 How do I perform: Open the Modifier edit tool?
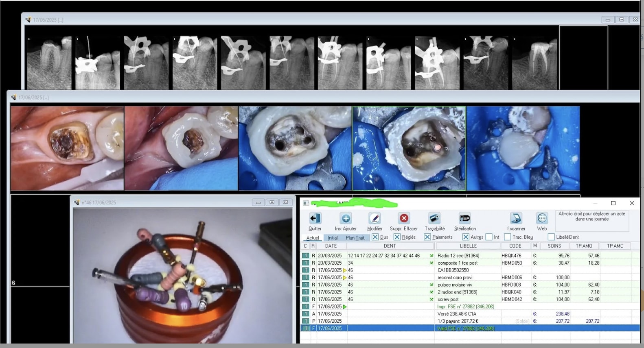coord(375,218)
